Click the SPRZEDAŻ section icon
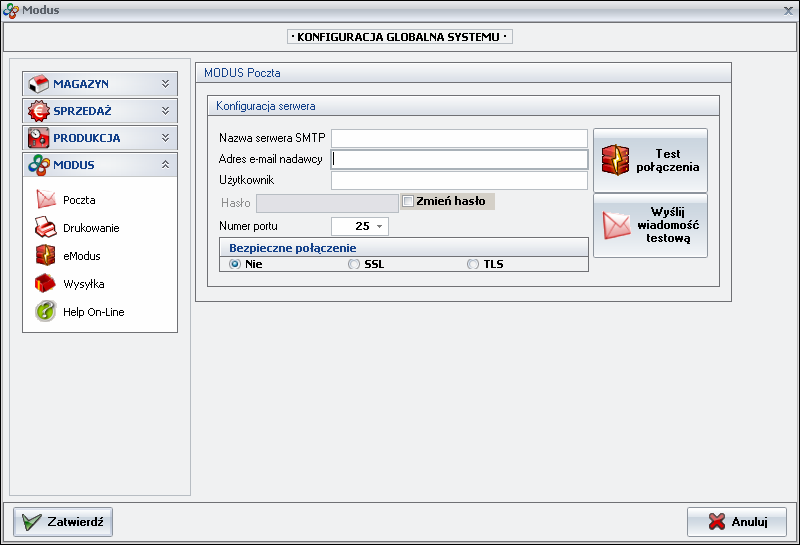 pyautogui.click(x=38, y=111)
